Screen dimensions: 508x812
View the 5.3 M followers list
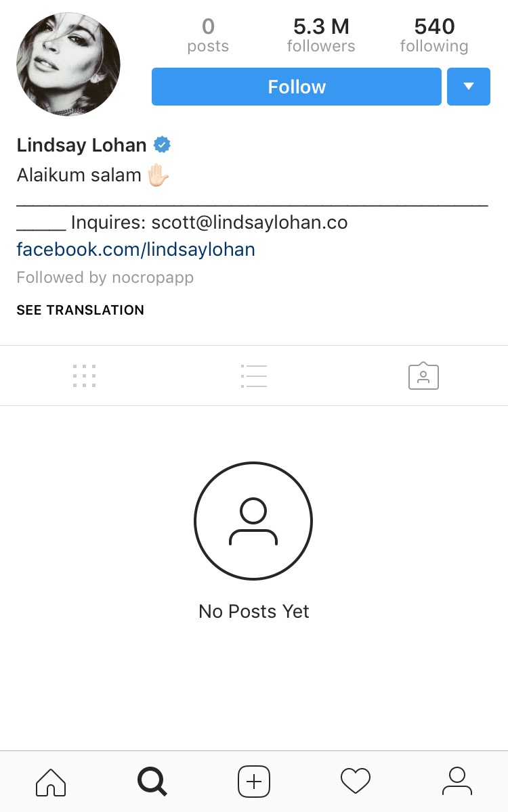321,36
